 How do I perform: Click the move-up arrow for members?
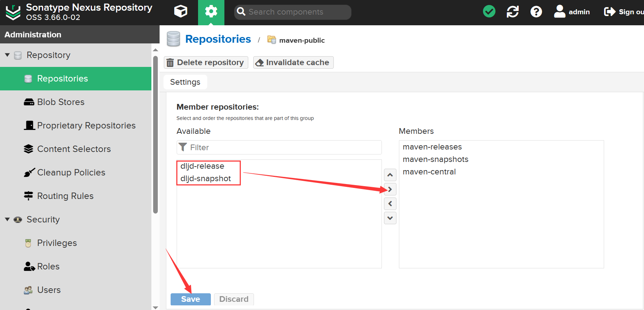[390, 175]
